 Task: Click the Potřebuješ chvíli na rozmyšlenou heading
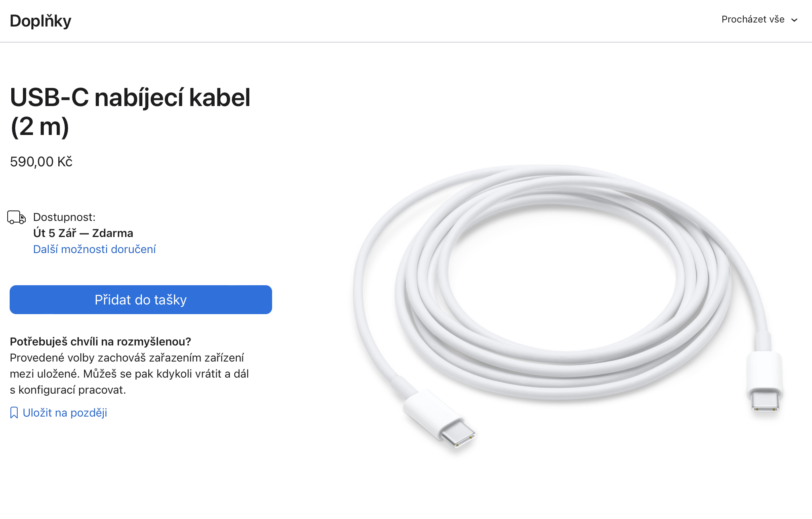pos(100,342)
